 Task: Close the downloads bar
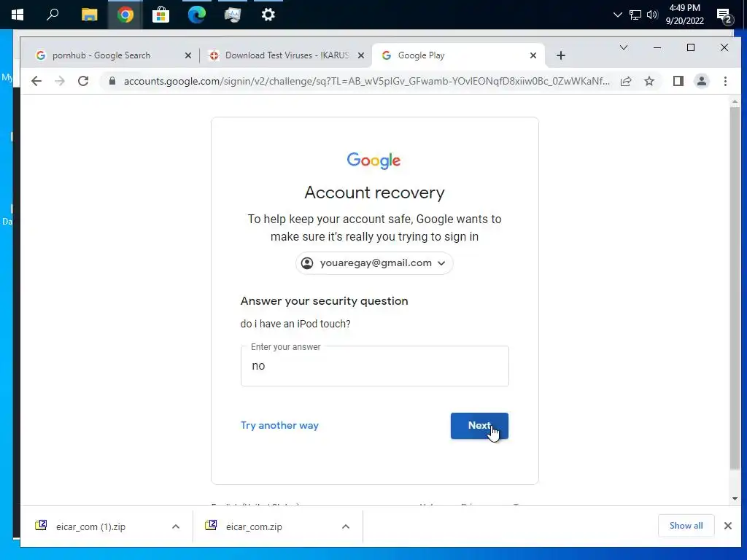pos(728,526)
